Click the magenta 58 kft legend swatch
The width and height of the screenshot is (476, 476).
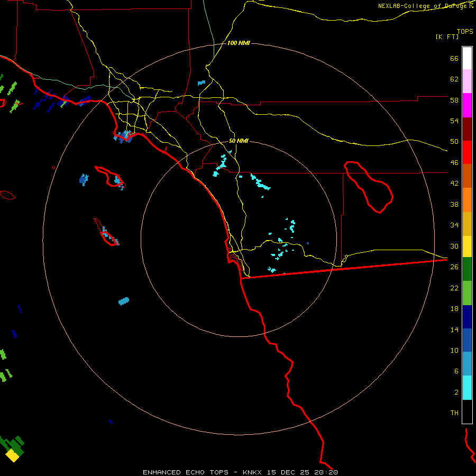[467, 105]
